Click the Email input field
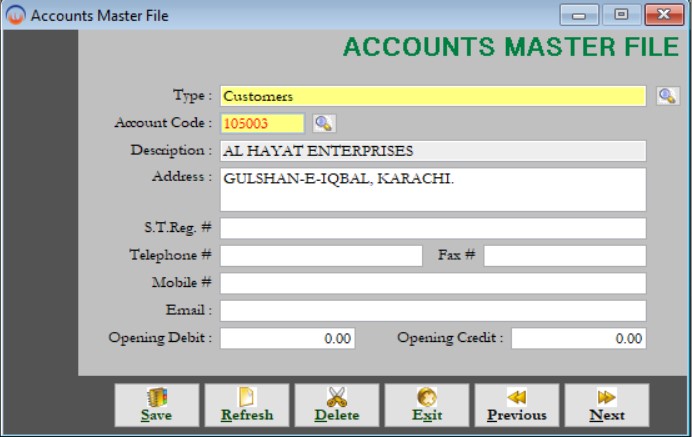This screenshot has height=437, width=692. 433,311
